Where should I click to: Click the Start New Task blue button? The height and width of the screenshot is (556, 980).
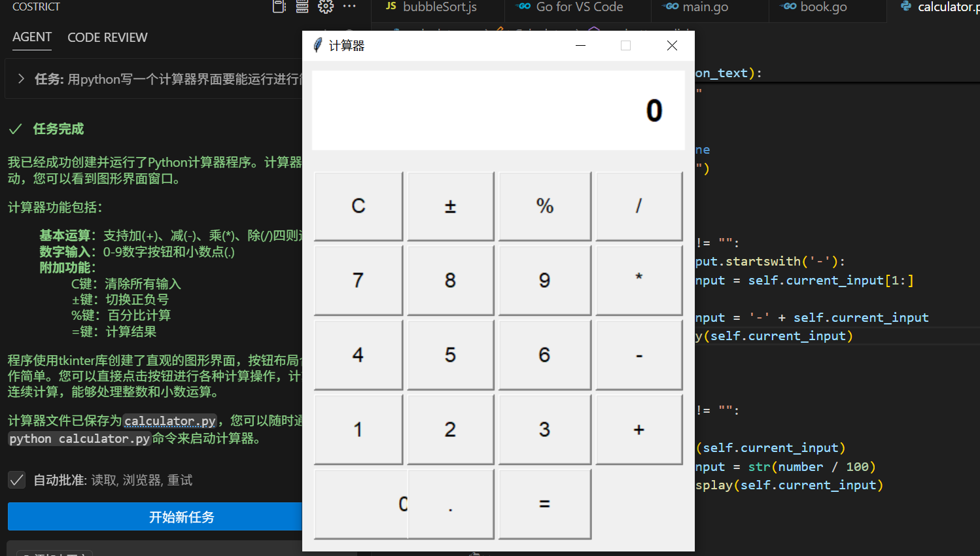[x=155, y=517]
